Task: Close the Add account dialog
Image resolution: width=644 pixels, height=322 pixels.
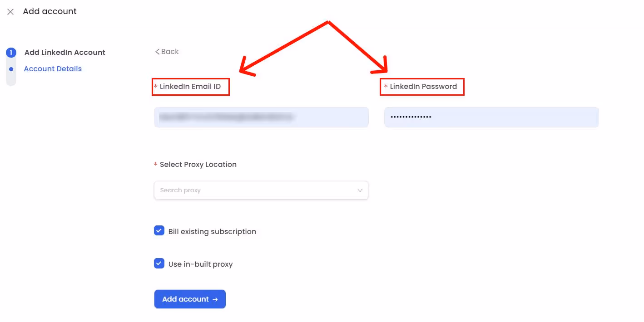Action: click(x=10, y=11)
